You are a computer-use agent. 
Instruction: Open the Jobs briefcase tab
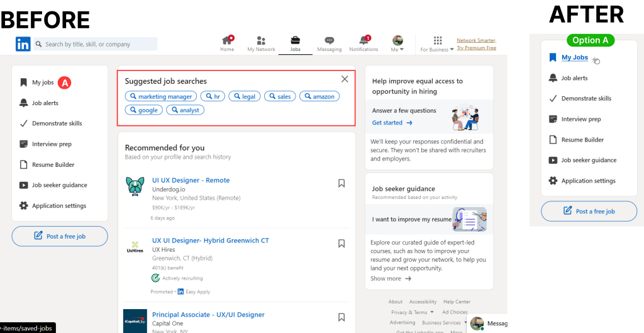pos(295,44)
